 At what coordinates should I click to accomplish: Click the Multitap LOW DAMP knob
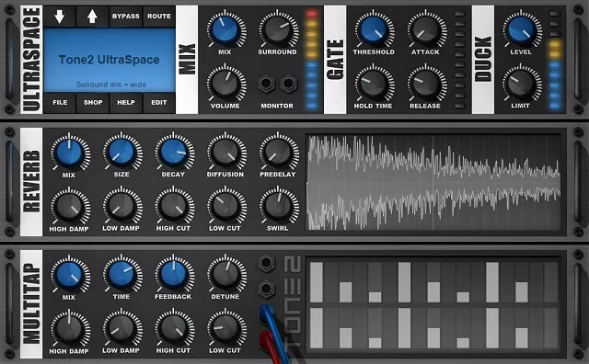121,328
